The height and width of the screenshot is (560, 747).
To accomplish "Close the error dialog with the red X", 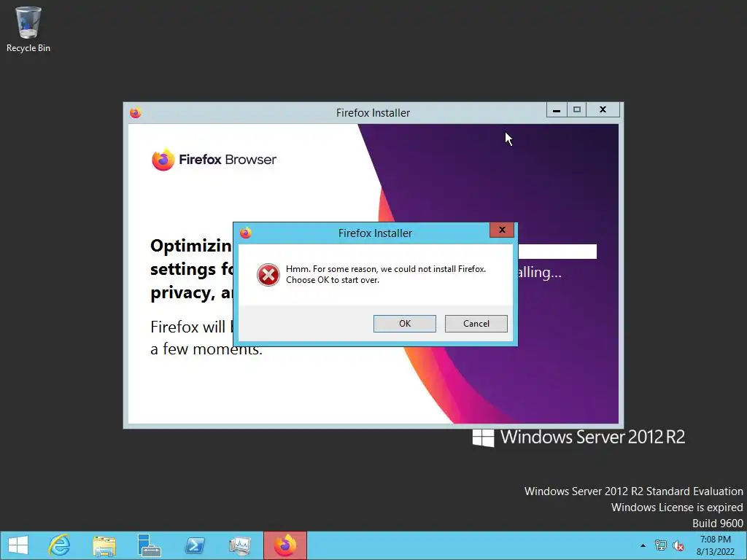I will point(502,230).
